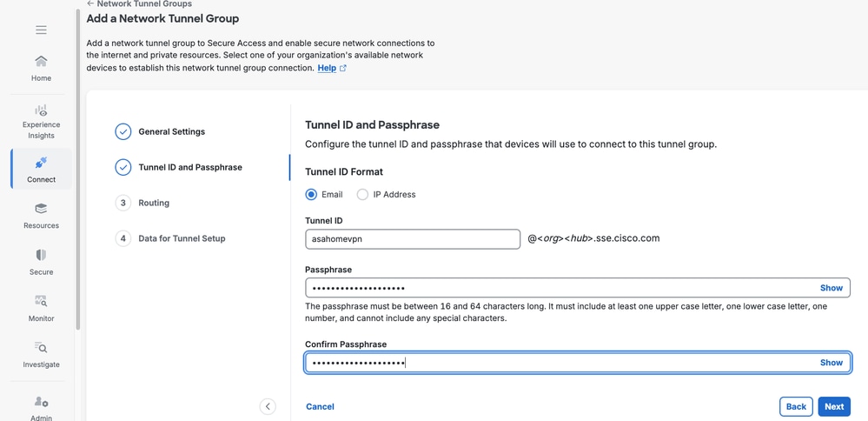Viewport: 868px width, 421px height.
Task: Click the Tunnel ID input field
Action: pos(413,239)
